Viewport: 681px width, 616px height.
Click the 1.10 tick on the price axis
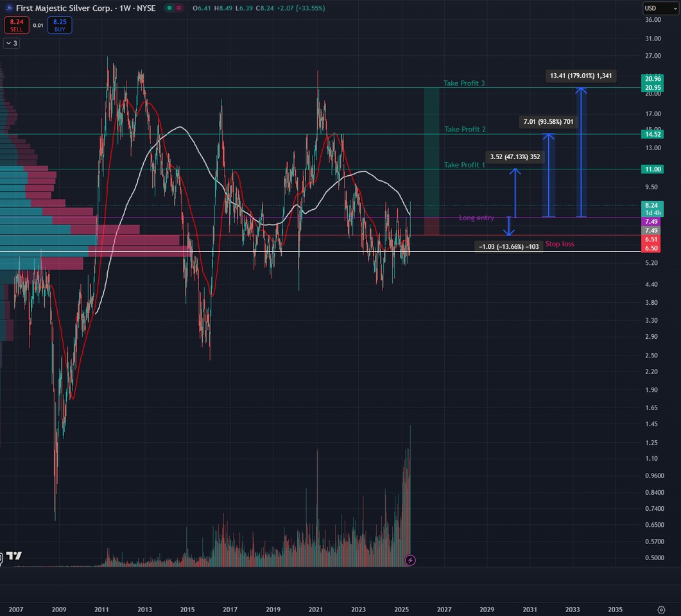[651, 458]
